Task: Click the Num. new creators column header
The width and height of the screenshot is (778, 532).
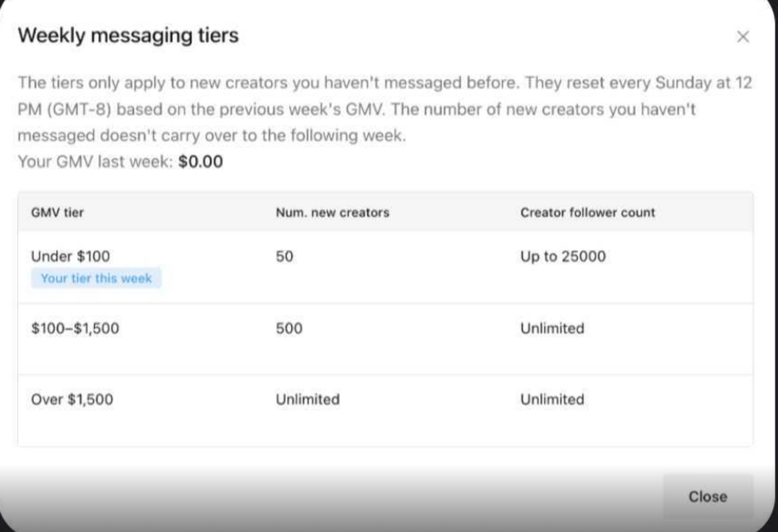Action: pos(332,212)
